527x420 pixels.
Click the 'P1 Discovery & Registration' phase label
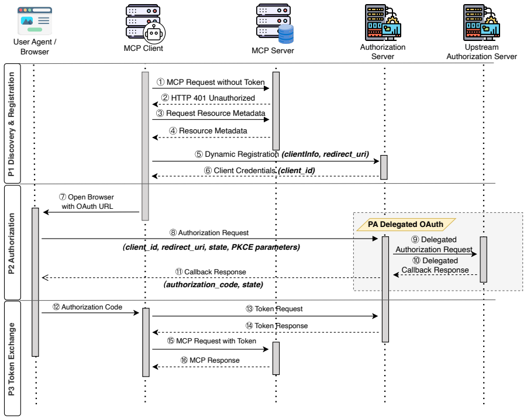coord(12,123)
